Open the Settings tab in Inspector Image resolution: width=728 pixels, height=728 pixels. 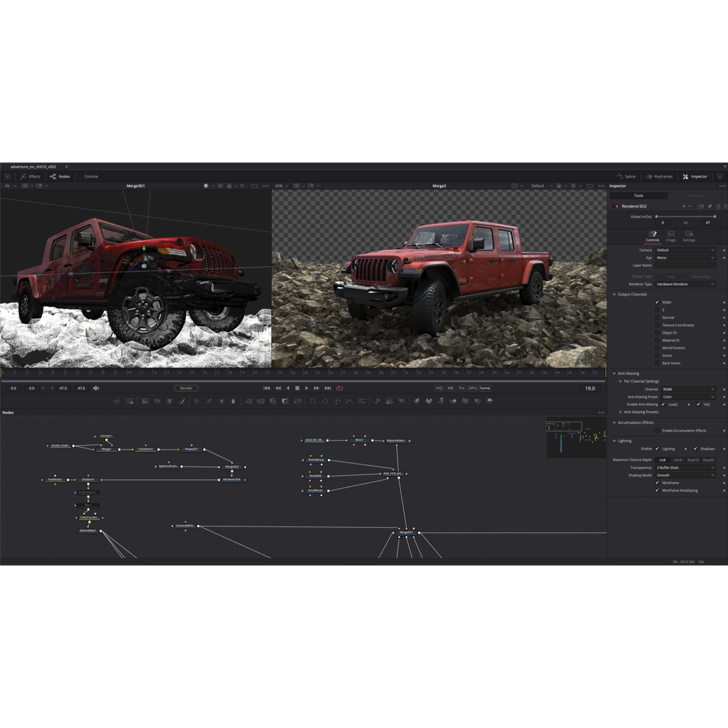[x=689, y=236]
